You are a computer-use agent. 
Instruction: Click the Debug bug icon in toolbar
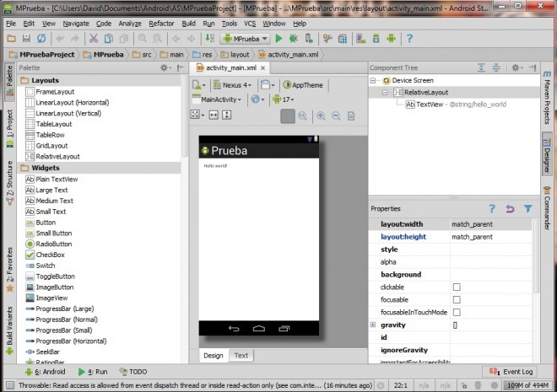click(295, 39)
